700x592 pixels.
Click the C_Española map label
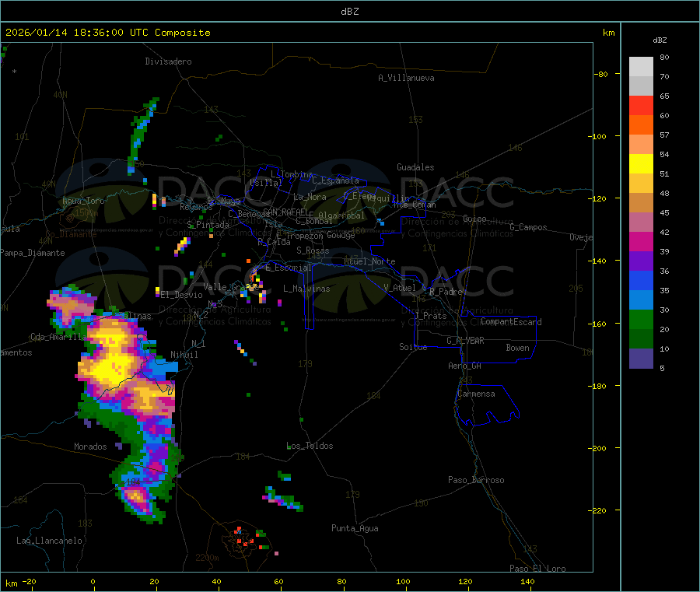click(x=335, y=180)
